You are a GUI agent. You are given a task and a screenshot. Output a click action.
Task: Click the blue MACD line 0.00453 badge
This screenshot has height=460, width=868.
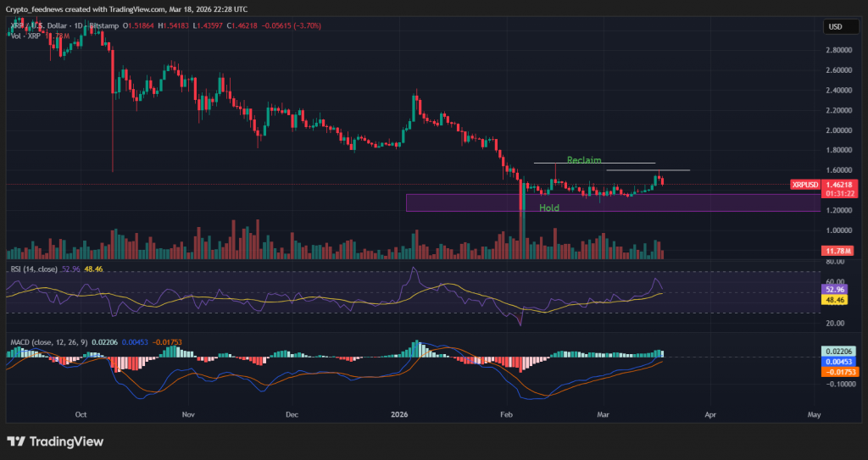point(837,361)
